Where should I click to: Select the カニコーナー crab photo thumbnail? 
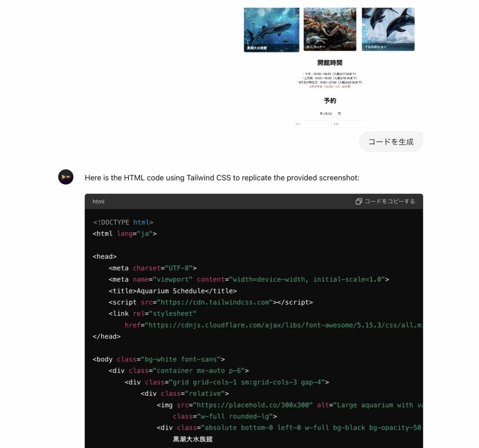330,29
